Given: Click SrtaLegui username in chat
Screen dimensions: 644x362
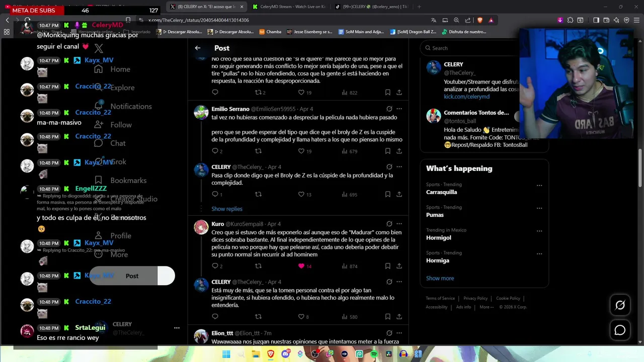Looking at the screenshot, I should coord(90,327).
